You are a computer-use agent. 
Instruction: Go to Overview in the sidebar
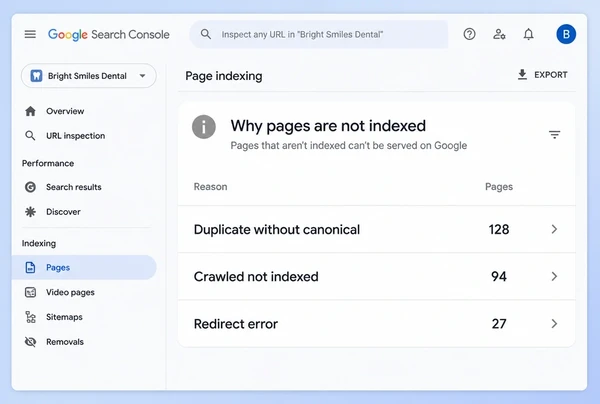tap(65, 111)
